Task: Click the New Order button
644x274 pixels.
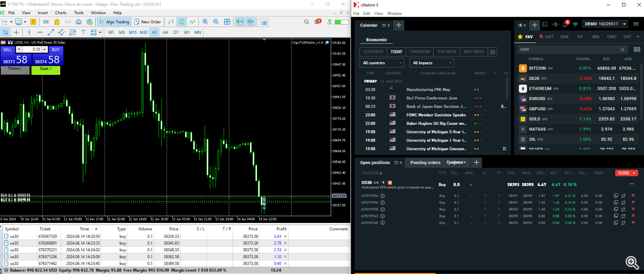Action: [148, 22]
